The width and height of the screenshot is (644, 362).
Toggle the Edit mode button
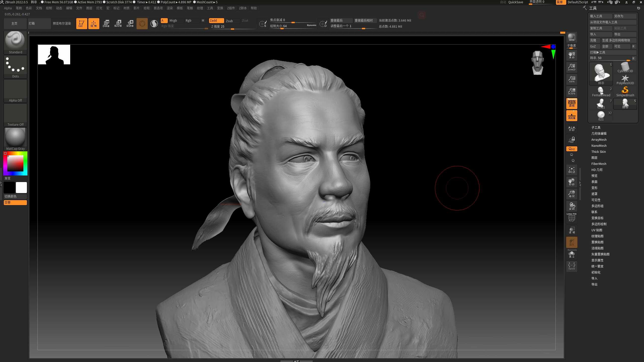(82, 23)
